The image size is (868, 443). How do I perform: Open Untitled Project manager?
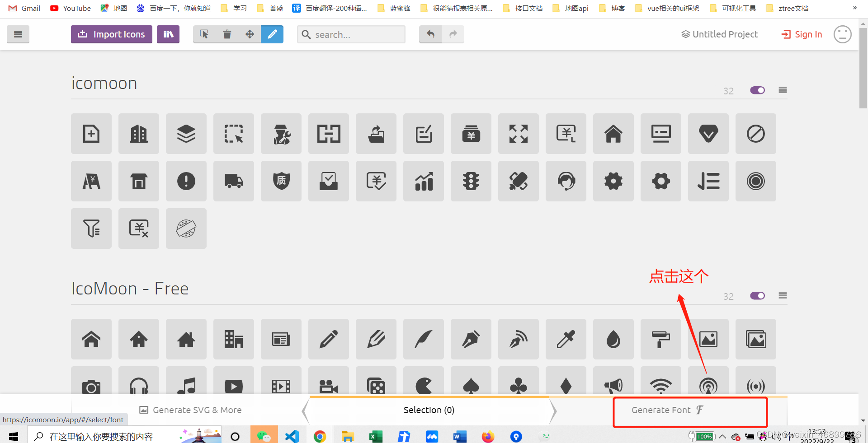pos(719,34)
